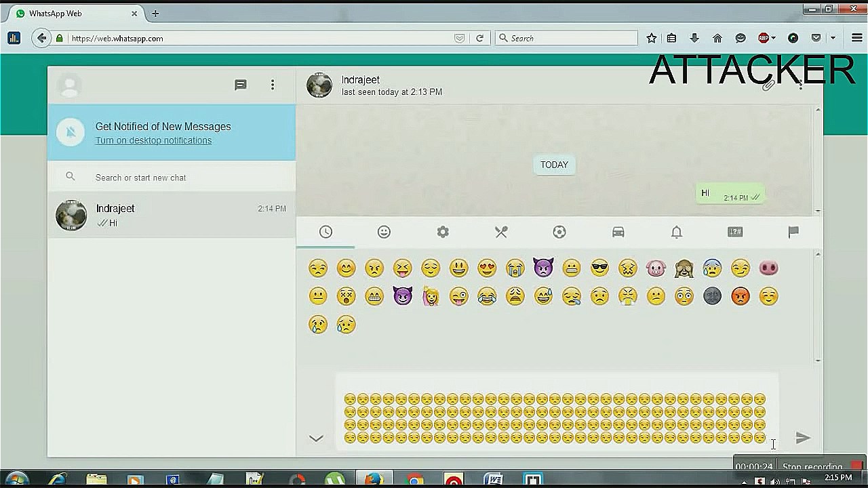Switch to smiley faces emoji tab
The width and height of the screenshot is (868, 488).
(384, 232)
